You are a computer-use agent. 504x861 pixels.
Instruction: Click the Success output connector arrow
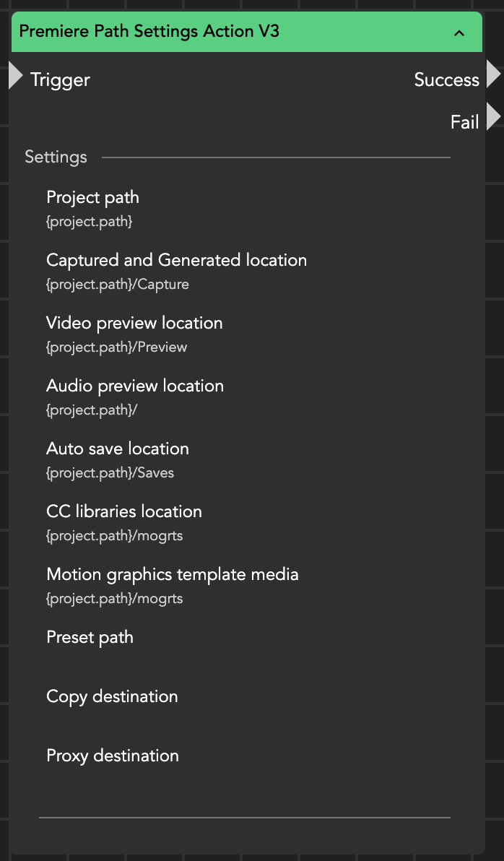point(493,74)
